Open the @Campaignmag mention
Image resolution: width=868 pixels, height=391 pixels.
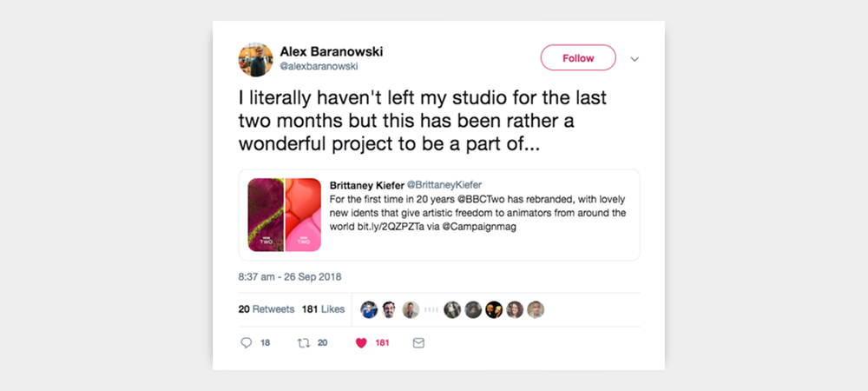479,227
